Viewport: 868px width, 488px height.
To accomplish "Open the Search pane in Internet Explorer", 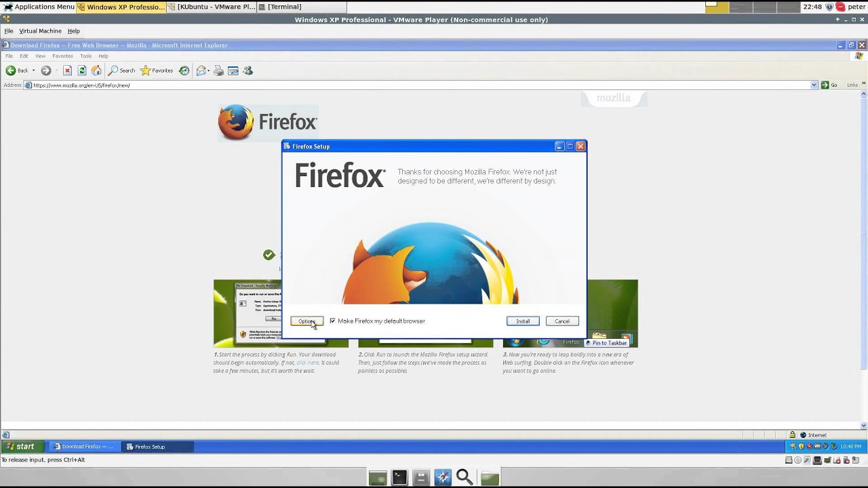I will click(122, 70).
